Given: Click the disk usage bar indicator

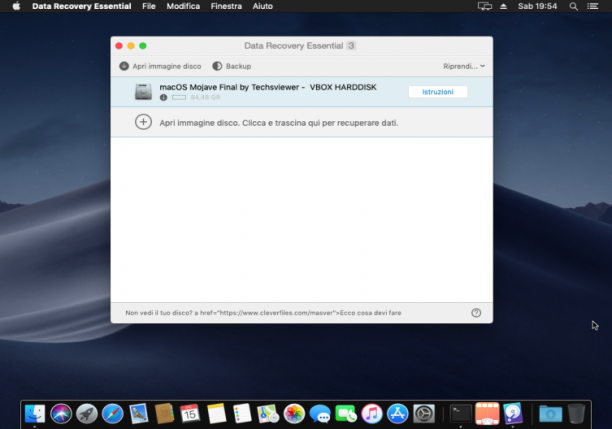Looking at the screenshot, I should coord(179,98).
